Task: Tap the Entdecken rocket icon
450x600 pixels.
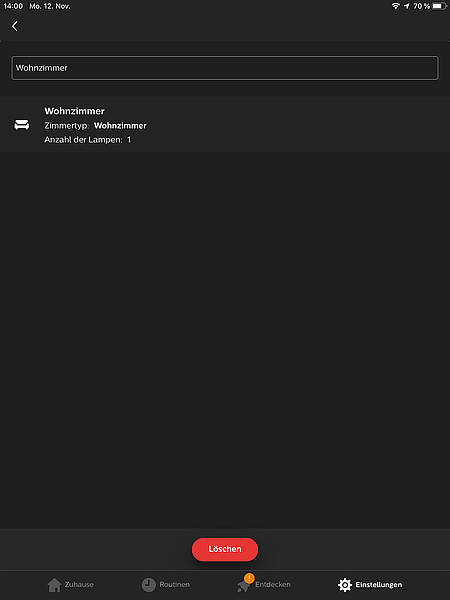Action: click(243, 586)
